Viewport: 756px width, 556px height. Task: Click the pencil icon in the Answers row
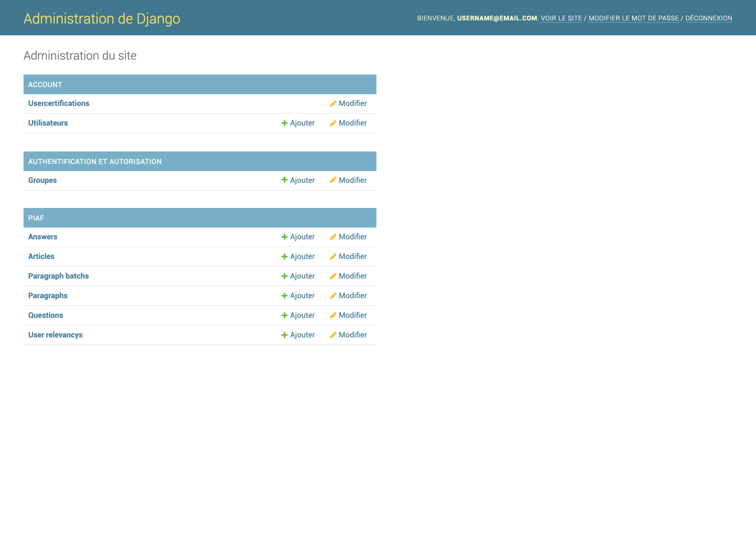coord(333,237)
